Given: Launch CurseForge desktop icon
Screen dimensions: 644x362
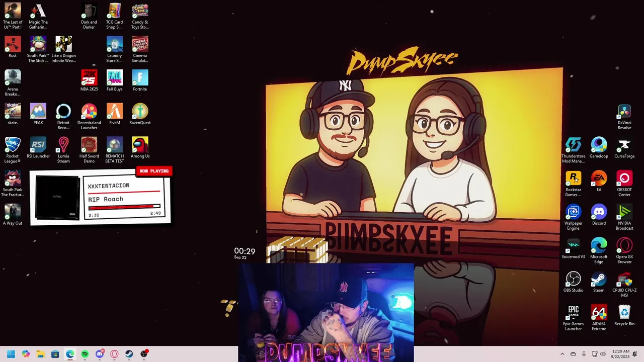Looking at the screenshot, I should [x=624, y=148].
